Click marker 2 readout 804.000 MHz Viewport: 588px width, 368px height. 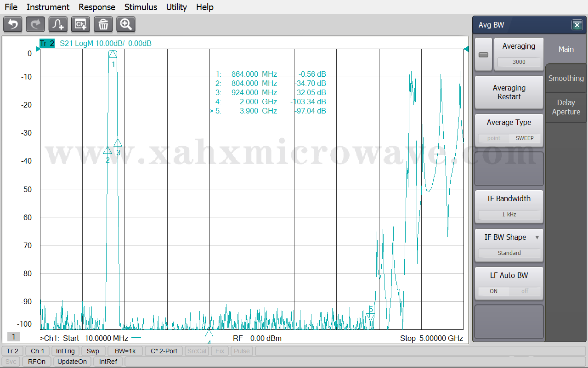[254, 83]
